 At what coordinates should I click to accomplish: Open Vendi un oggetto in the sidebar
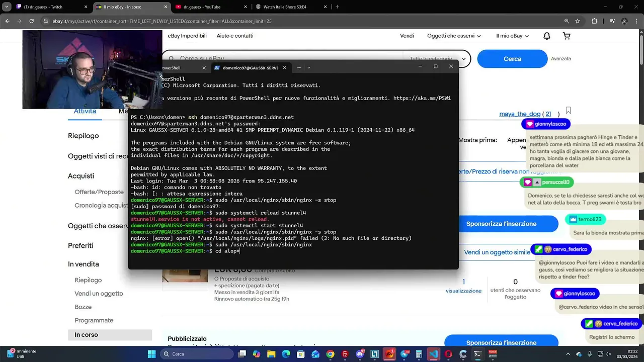(99, 294)
